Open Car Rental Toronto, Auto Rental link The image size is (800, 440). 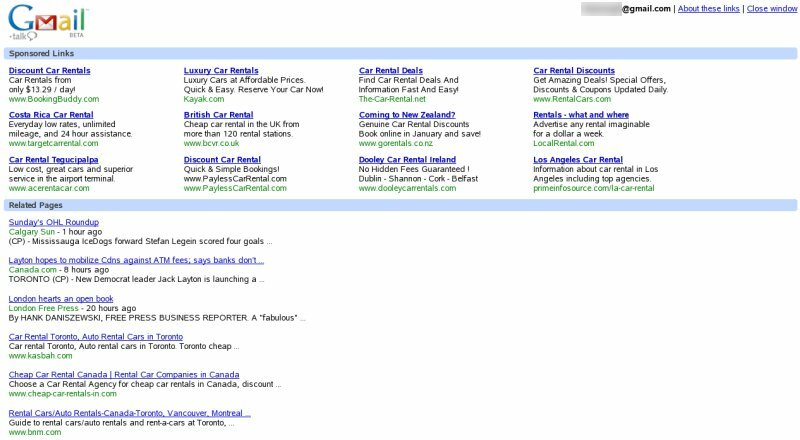[x=96, y=337]
